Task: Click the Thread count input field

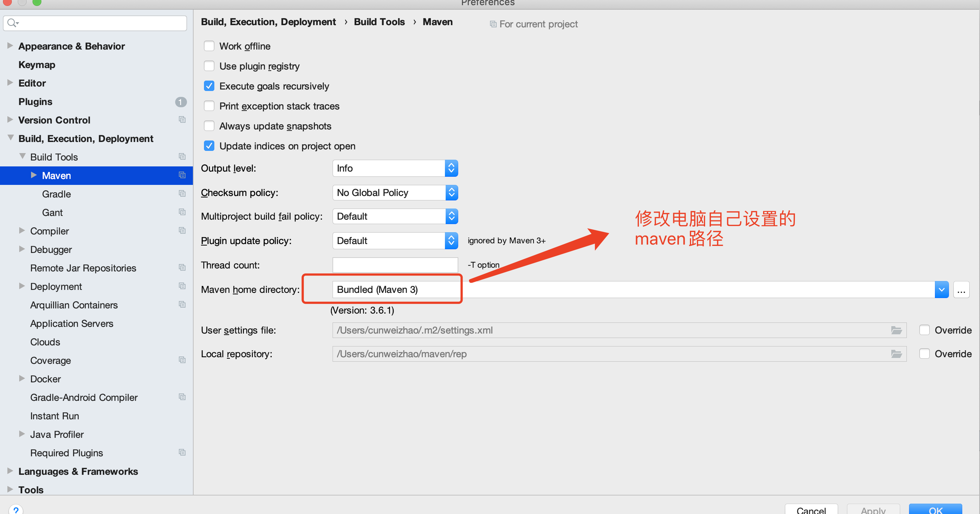Action: tap(395, 265)
